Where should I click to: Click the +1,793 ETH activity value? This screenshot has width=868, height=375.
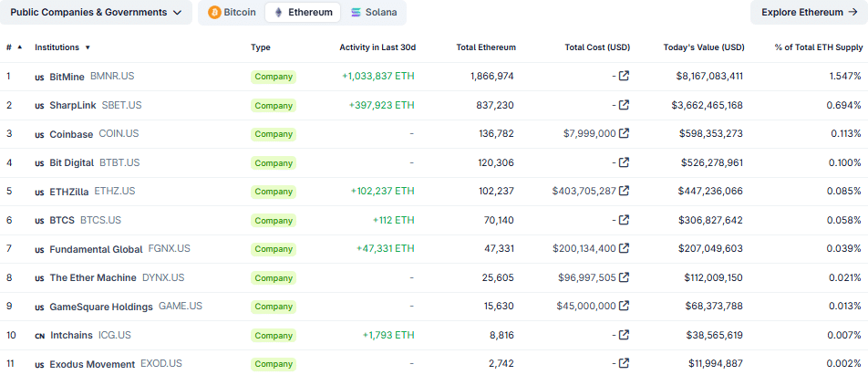point(388,335)
